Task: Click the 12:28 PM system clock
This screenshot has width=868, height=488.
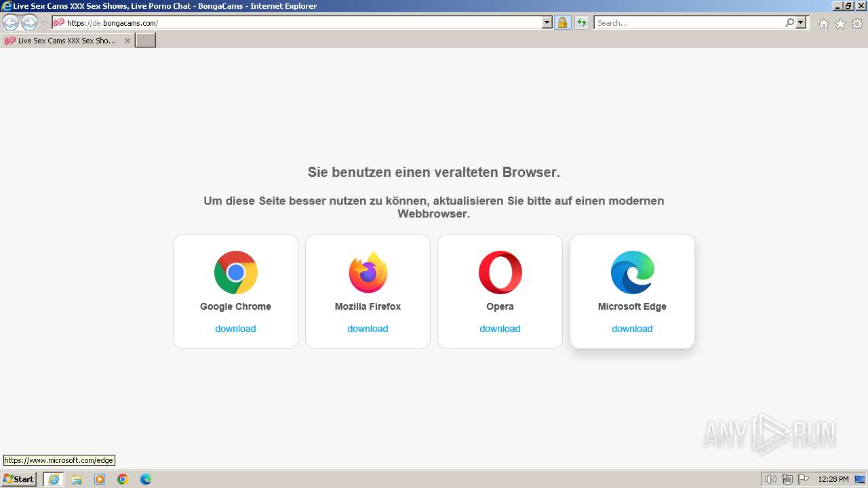Action: [x=833, y=479]
